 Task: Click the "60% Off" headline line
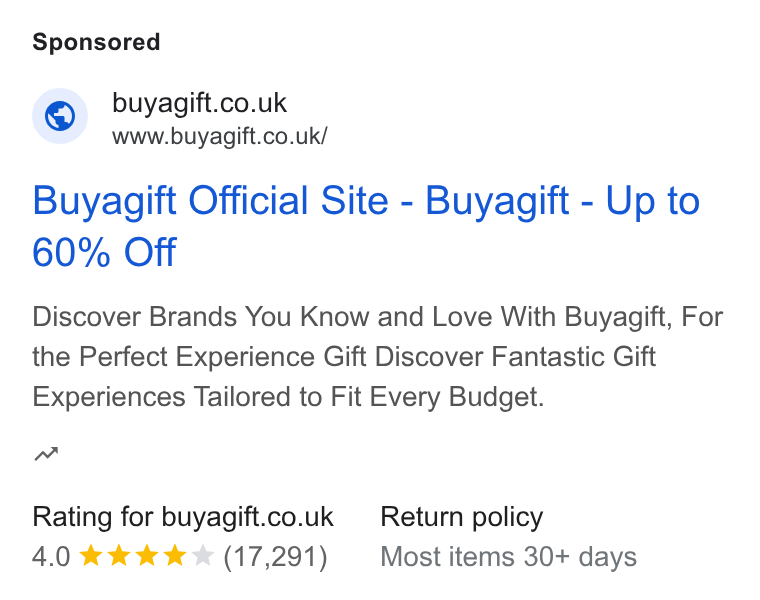click(104, 253)
